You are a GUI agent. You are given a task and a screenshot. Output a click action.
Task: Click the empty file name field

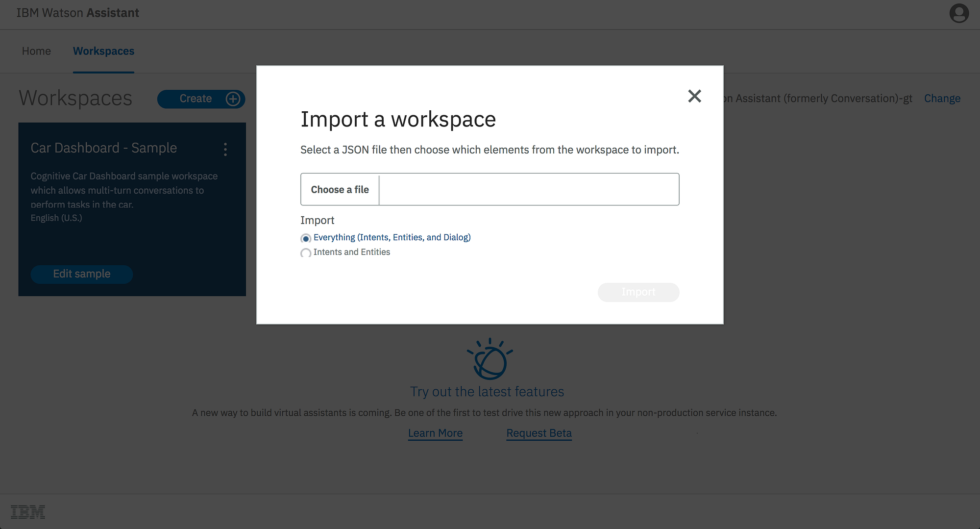tap(529, 189)
